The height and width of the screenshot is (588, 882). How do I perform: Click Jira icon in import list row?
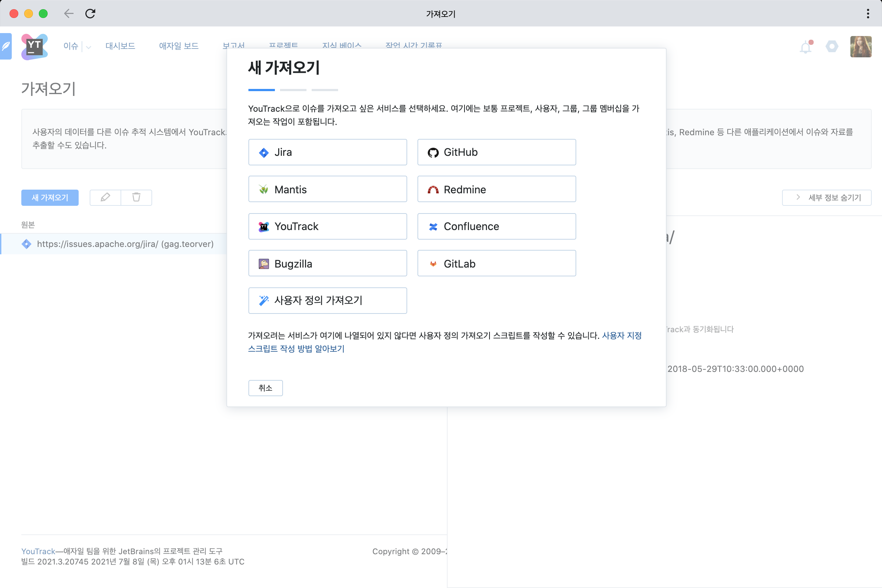click(26, 244)
